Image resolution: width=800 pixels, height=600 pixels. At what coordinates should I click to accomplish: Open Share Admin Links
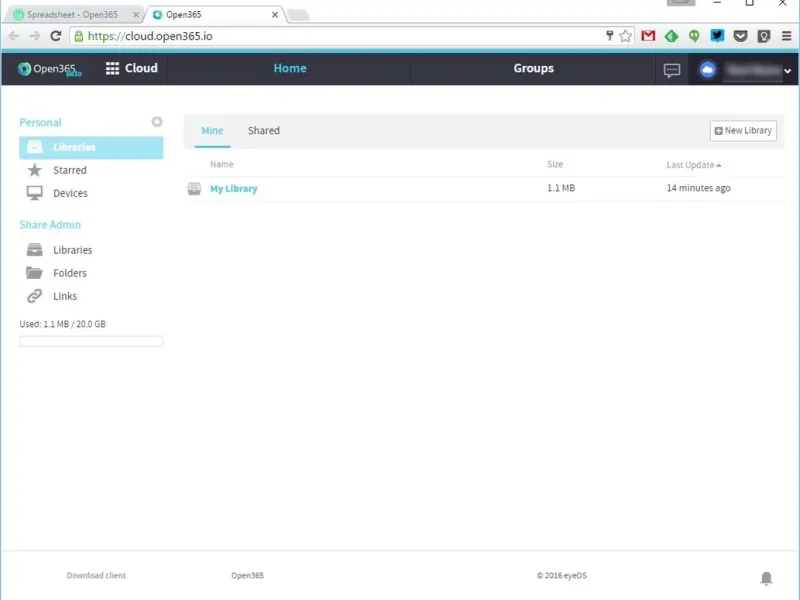click(65, 296)
